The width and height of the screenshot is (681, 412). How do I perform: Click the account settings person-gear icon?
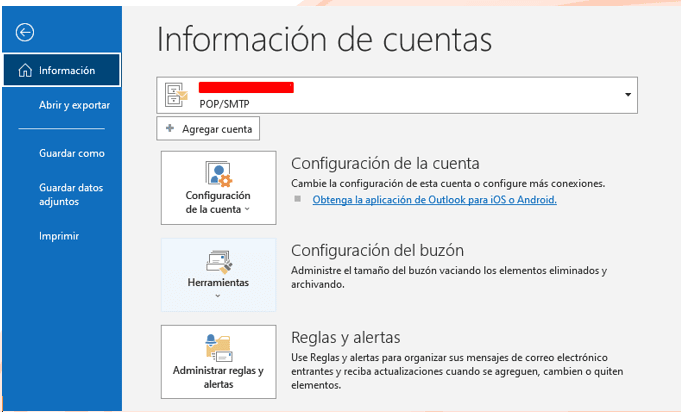[218, 174]
